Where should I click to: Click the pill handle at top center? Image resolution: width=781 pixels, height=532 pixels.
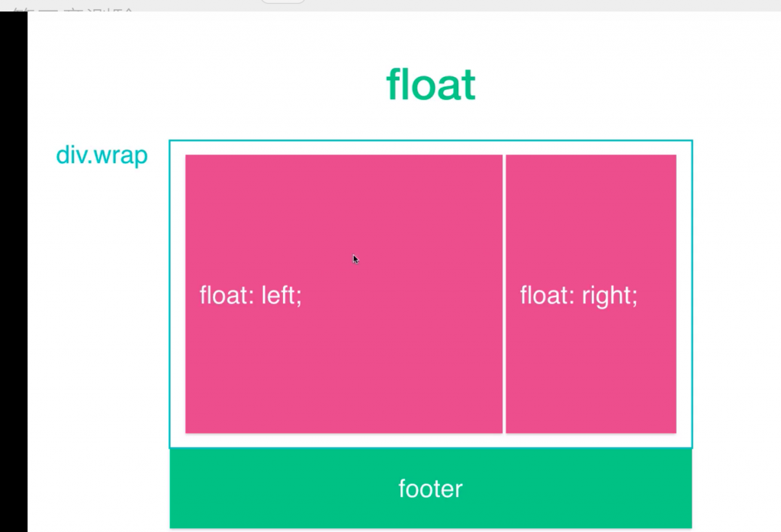pyautogui.click(x=283, y=2)
